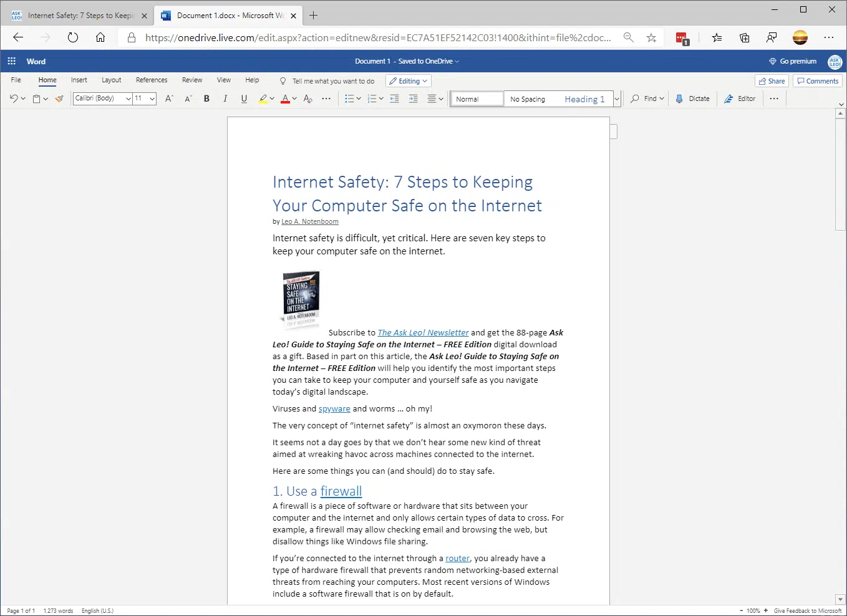Image resolution: width=847 pixels, height=616 pixels.
Task: Toggle underline formatting
Action: 244,99
